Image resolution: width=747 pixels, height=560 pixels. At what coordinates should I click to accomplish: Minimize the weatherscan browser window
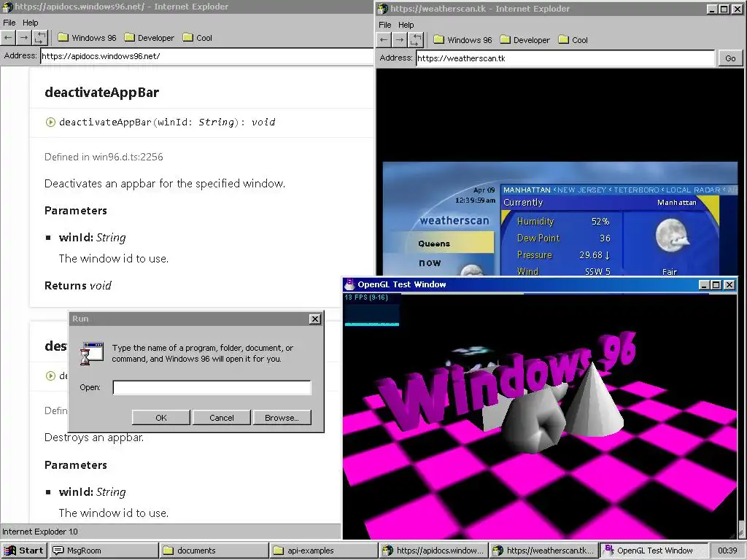click(x=712, y=9)
